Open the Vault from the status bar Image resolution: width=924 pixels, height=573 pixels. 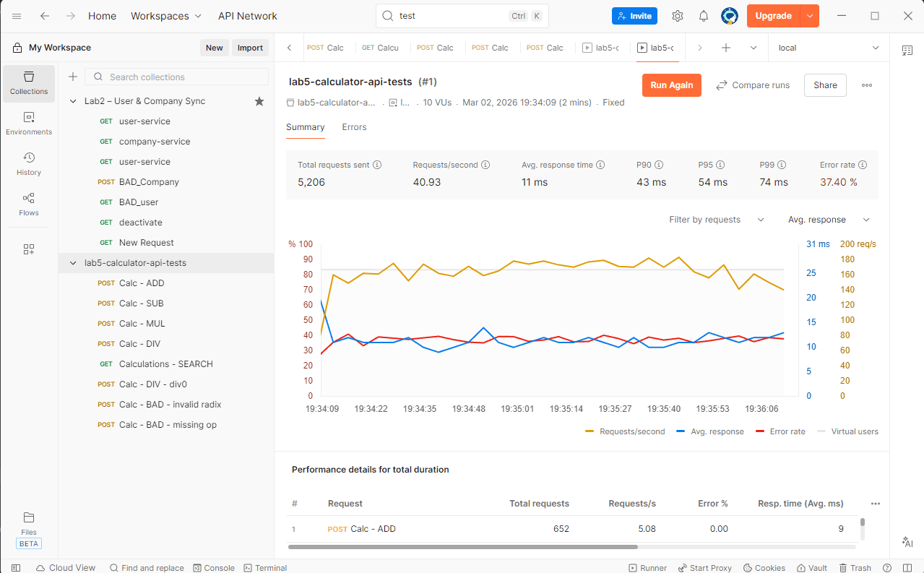pos(811,568)
